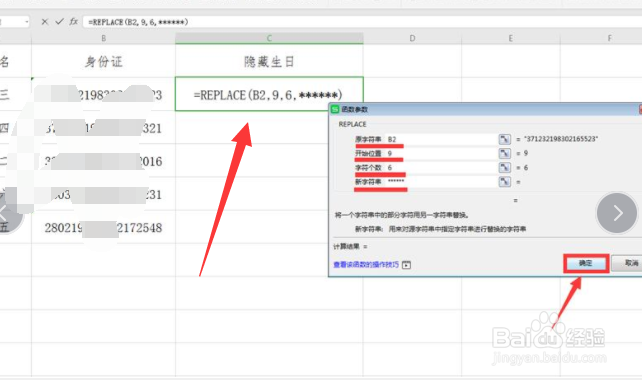Image resolution: width=642 pixels, height=380 pixels.
Task: Click range selector icon for 原字符串
Action: tap(505, 139)
